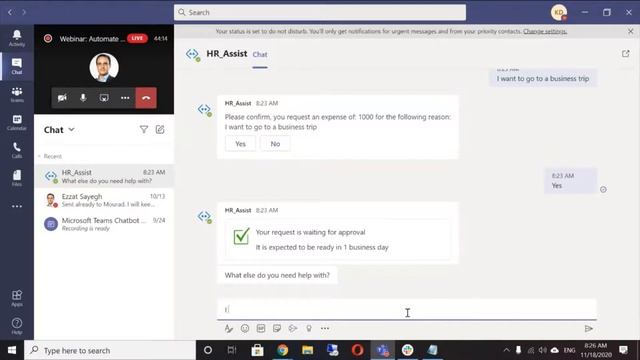Open the Ezzat Sayegh conversation
The width and height of the screenshot is (640, 360).
coord(104,200)
